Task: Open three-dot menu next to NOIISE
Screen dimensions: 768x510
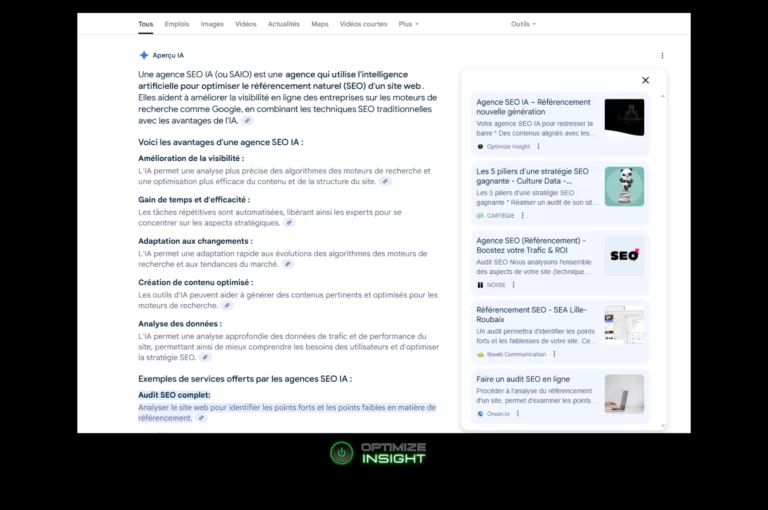Action: 513,285
